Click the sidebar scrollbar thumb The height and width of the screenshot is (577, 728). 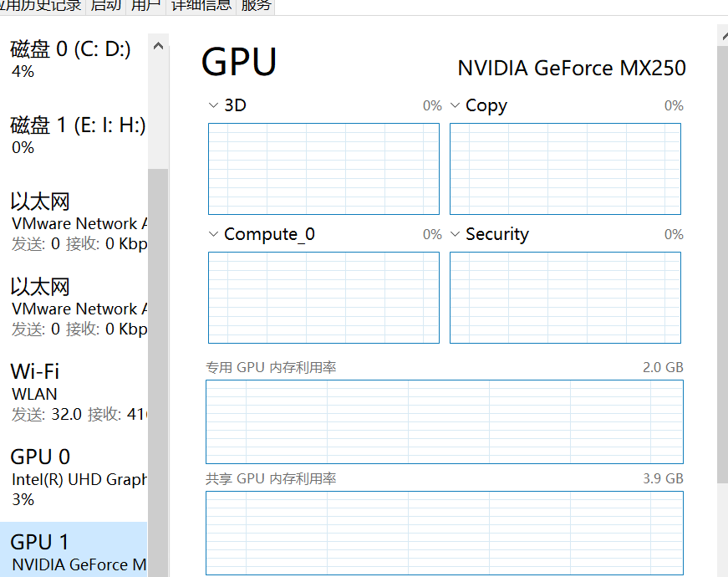pos(158,373)
